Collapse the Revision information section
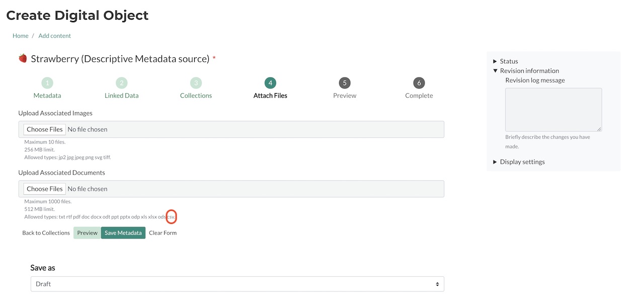This screenshot has width=644, height=302. [x=529, y=71]
